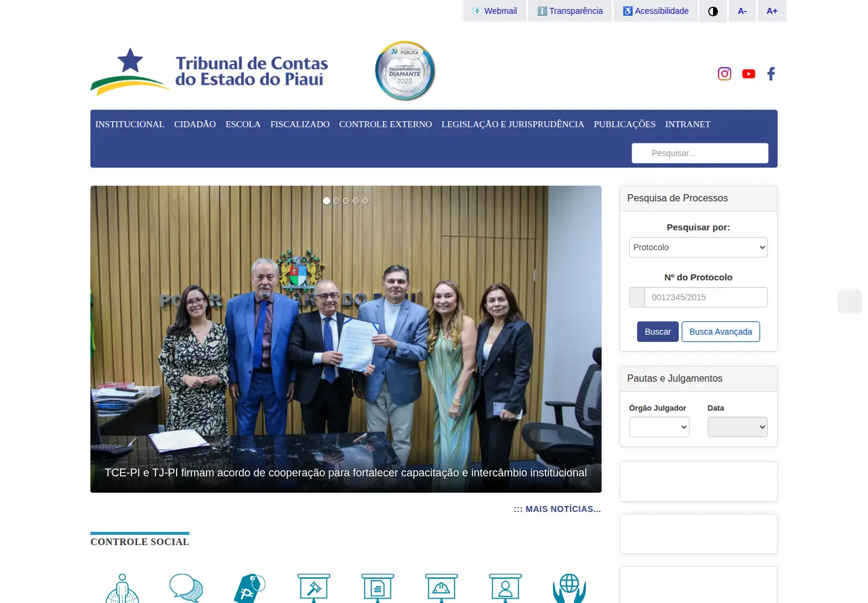Screen dimensions: 868x603
Task: Select the third carousel slide dot
Action: coord(346,201)
